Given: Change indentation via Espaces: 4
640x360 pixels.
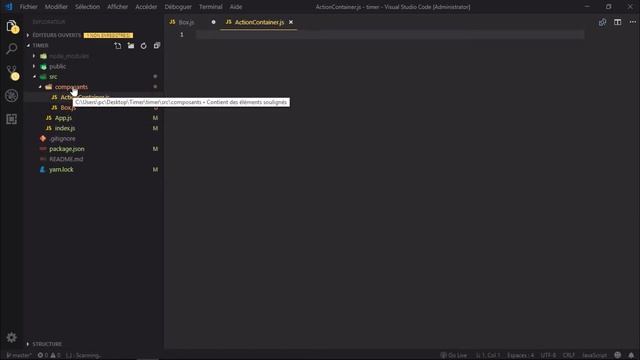Looking at the screenshot, I should point(520,355).
